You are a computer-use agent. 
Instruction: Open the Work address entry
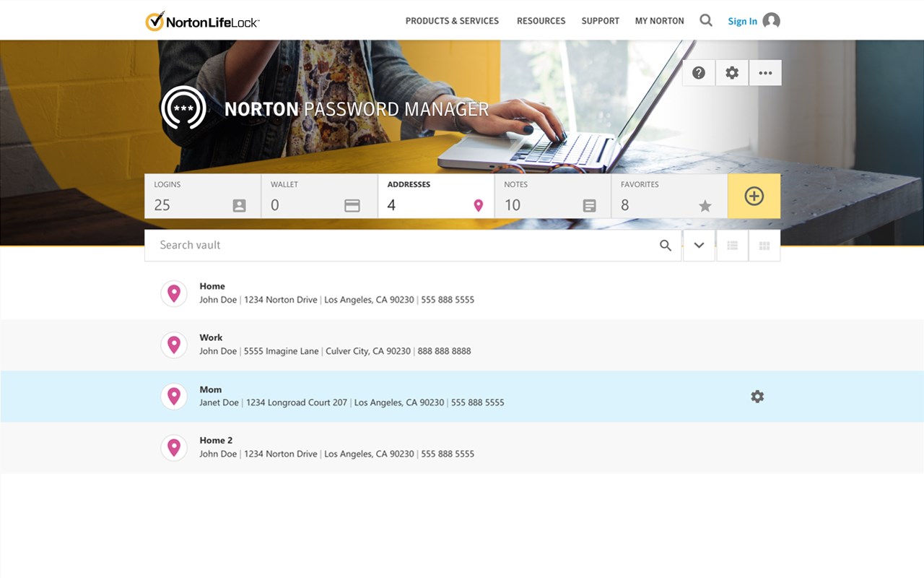[x=462, y=345]
